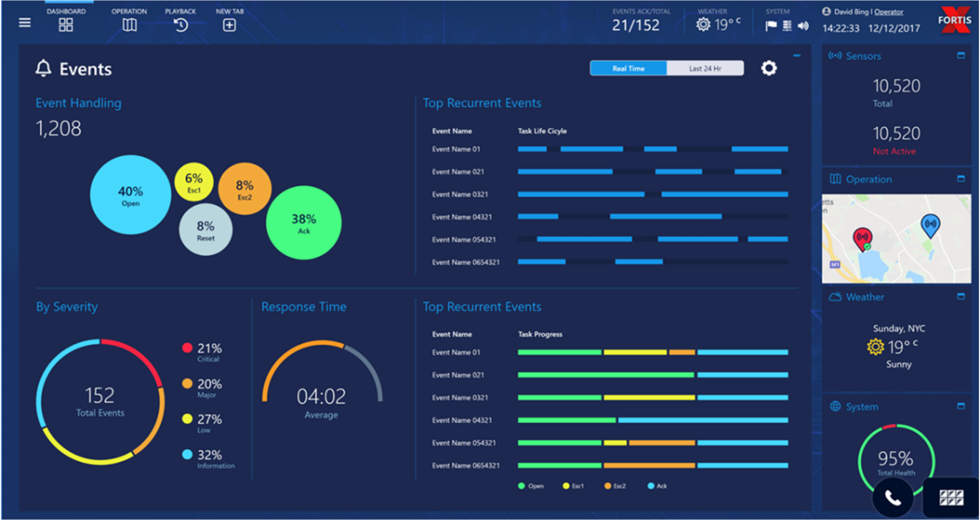Click the orange Major severity dot
The image size is (980, 520).
point(187,383)
